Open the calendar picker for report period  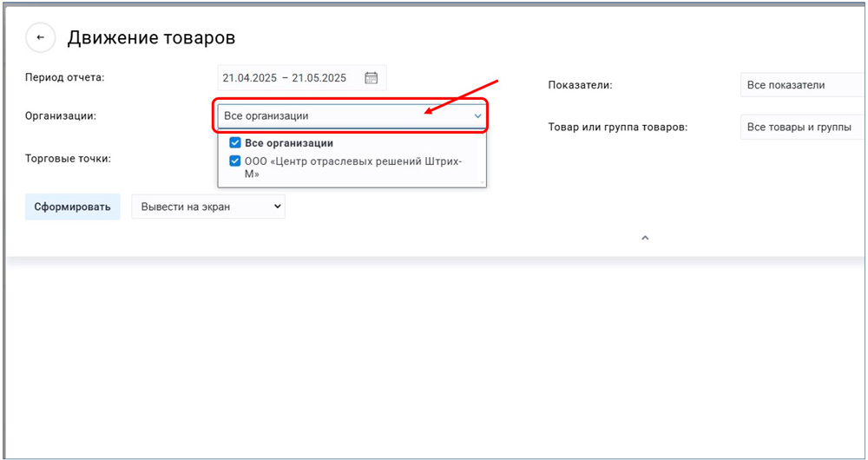(372, 78)
